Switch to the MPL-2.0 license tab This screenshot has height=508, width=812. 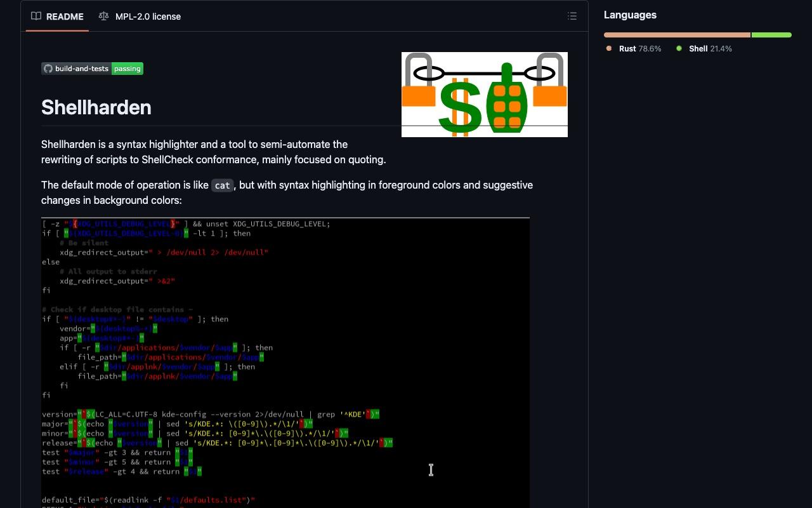tap(140, 17)
